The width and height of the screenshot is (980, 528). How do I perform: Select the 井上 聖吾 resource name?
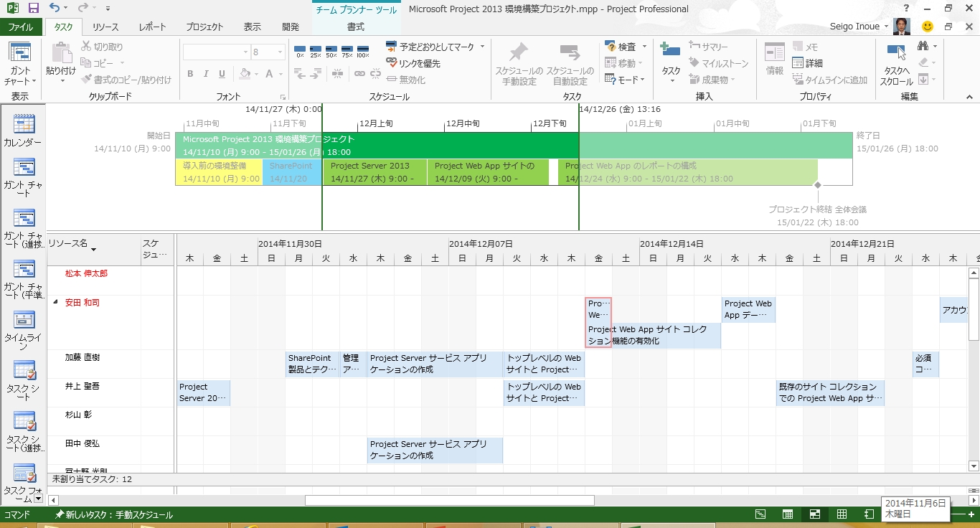point(83,386)
